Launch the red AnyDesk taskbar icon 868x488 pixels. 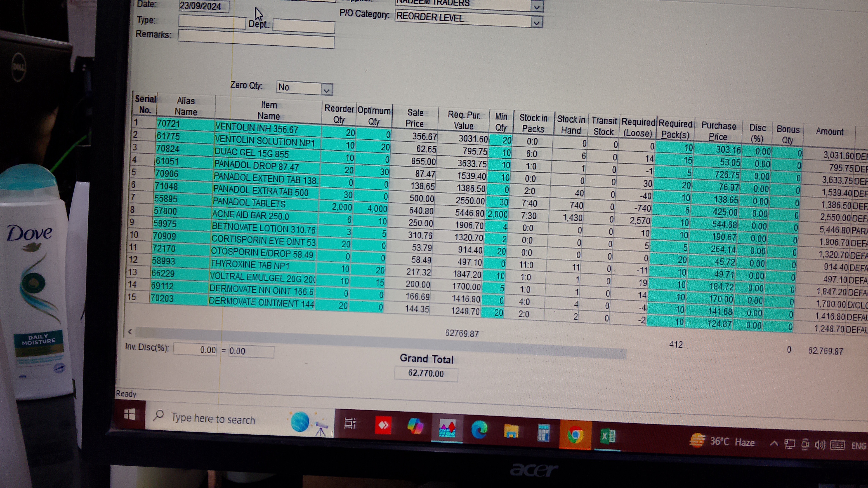coord(383,425)
